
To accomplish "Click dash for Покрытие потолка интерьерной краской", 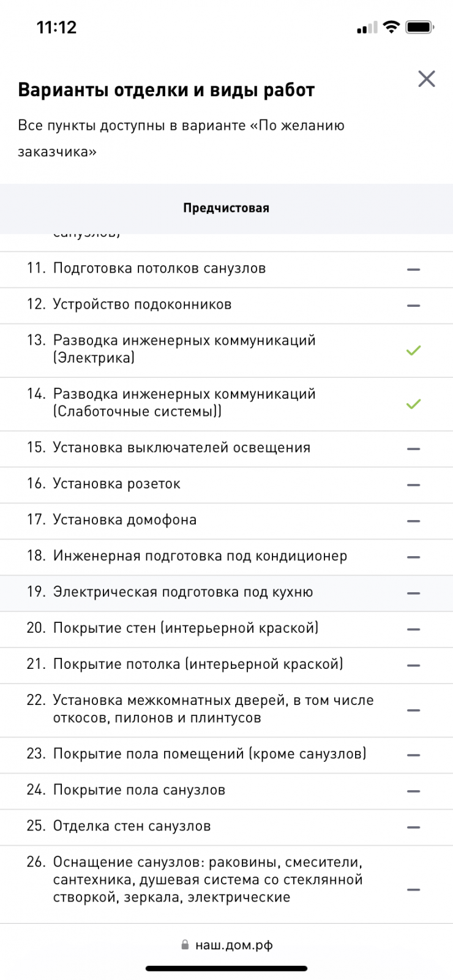I will (414, 665).
